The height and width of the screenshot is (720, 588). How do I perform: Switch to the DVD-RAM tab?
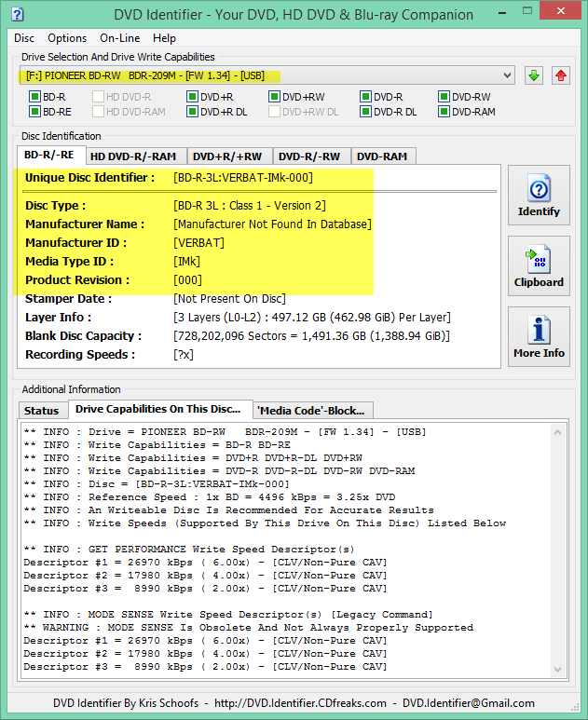click(x=382, y=156)
